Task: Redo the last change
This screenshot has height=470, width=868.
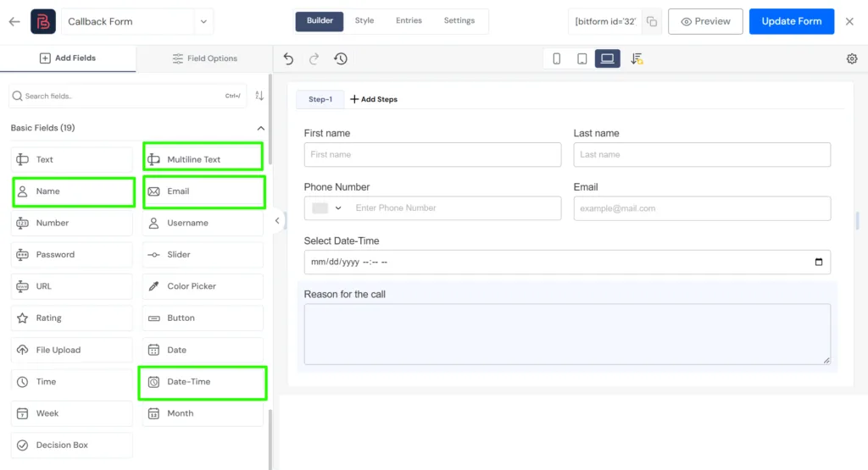Action: coord(314,58)
